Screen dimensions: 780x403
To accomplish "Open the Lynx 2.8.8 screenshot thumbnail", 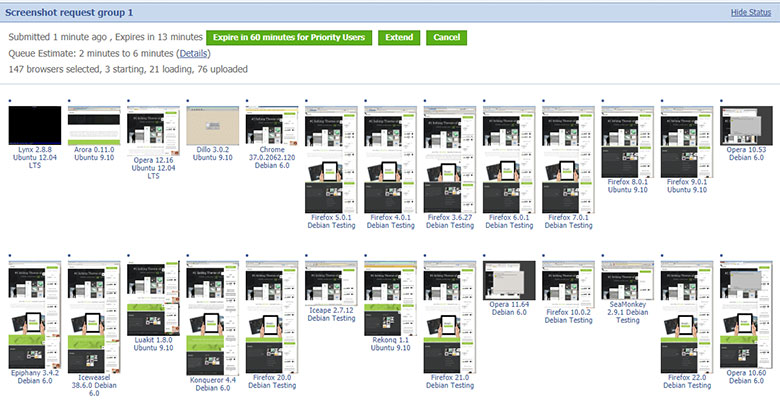I will point(35,125).
